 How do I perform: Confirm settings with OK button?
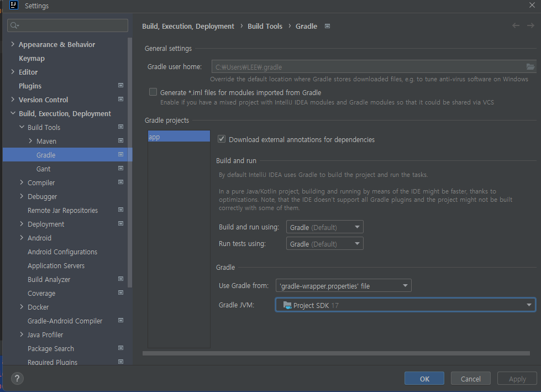pos(424,379)
